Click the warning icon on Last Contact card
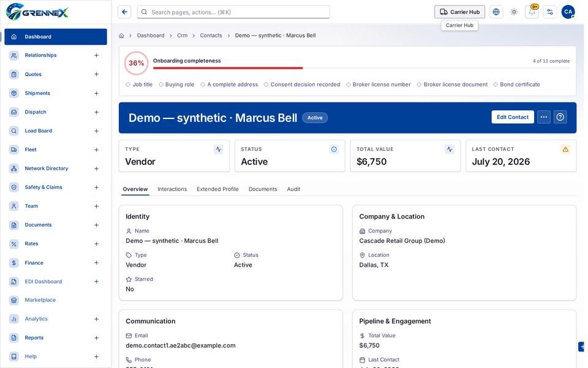588x368 pixels. point(565,150)
